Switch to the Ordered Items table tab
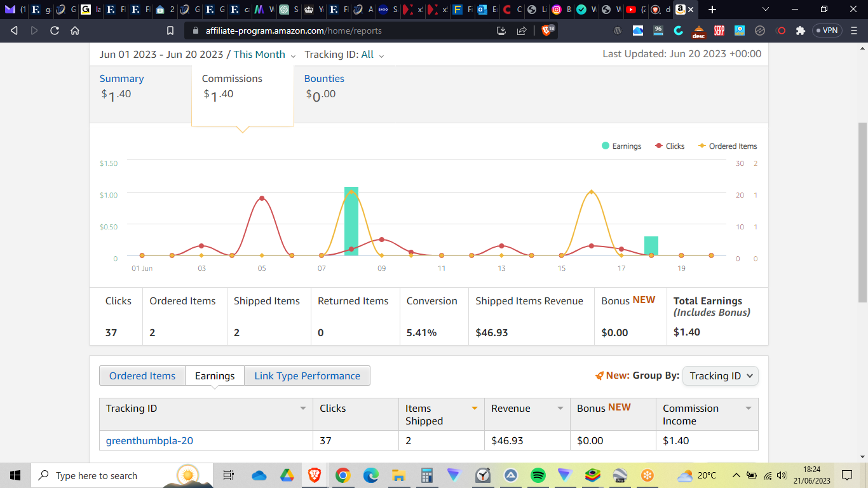Viewport: 868px width, 488px height. pos(142,376)
